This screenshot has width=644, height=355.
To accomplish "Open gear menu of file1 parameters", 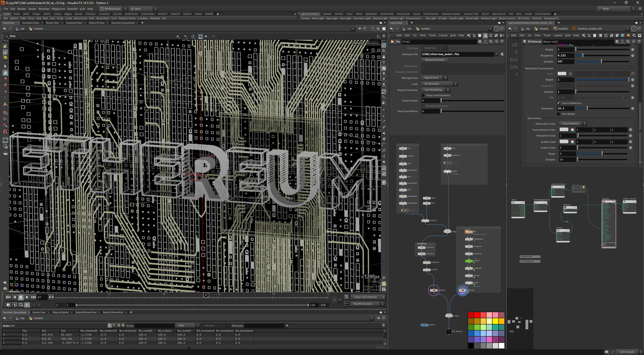I will tap(480, 42).
